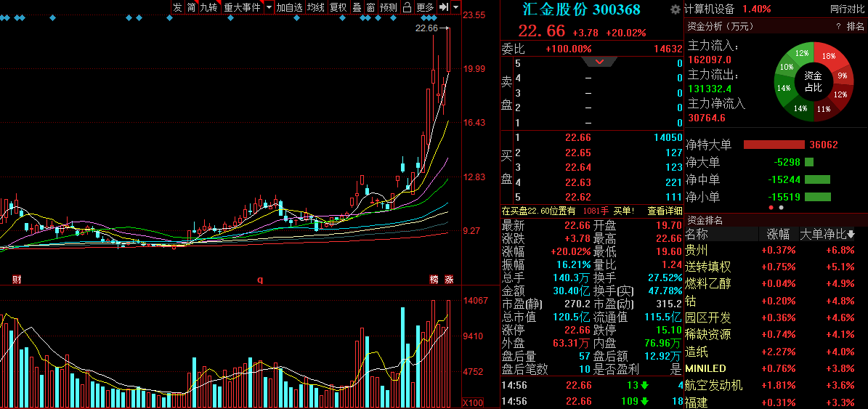Open the 贵州 sector row
The width and height of the screenshot is (868, 409).
776,250
